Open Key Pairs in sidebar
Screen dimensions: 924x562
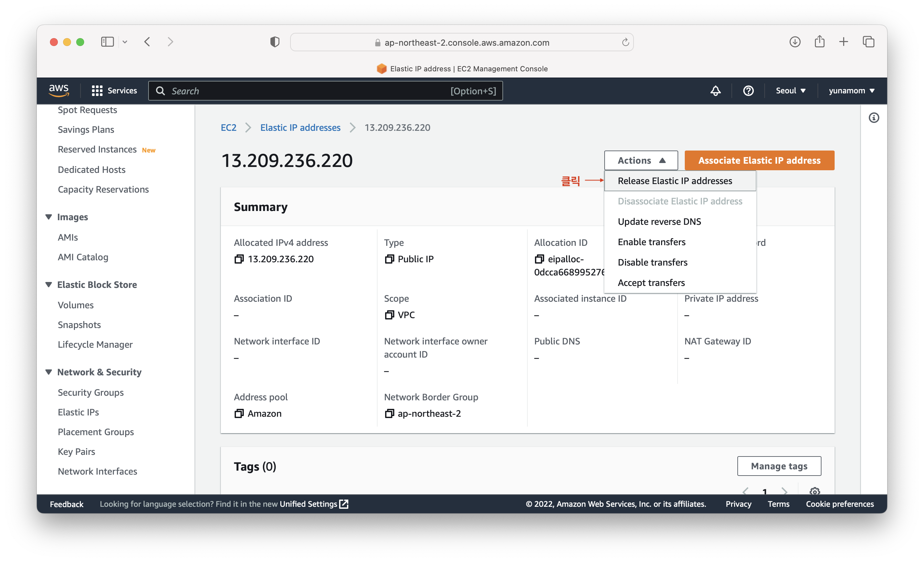[77, 452]
